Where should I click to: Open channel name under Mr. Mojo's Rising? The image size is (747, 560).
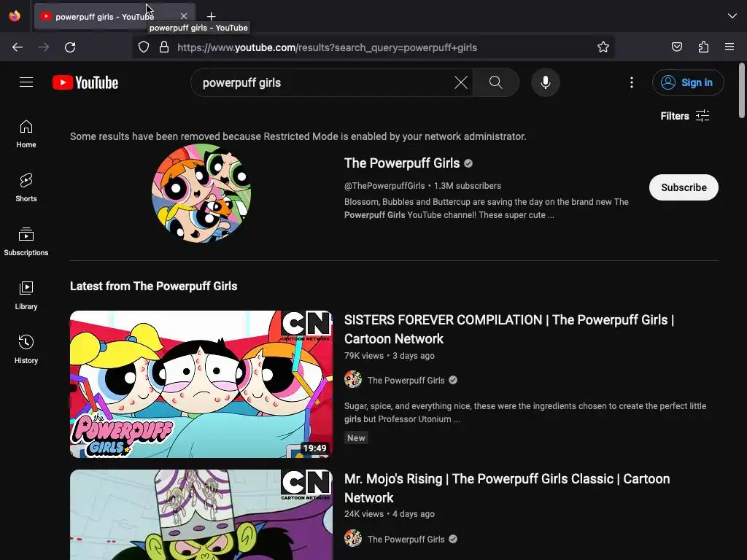pos(406,540)
